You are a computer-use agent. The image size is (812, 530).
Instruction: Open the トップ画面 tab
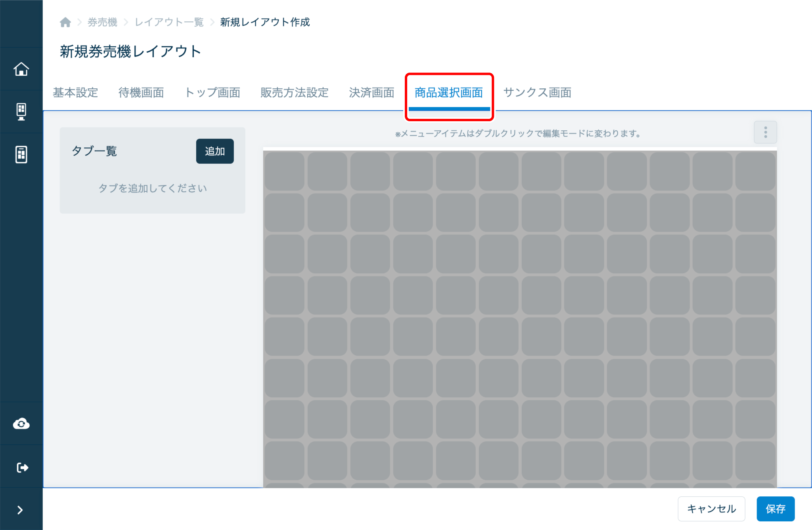[x=213, y=93]
